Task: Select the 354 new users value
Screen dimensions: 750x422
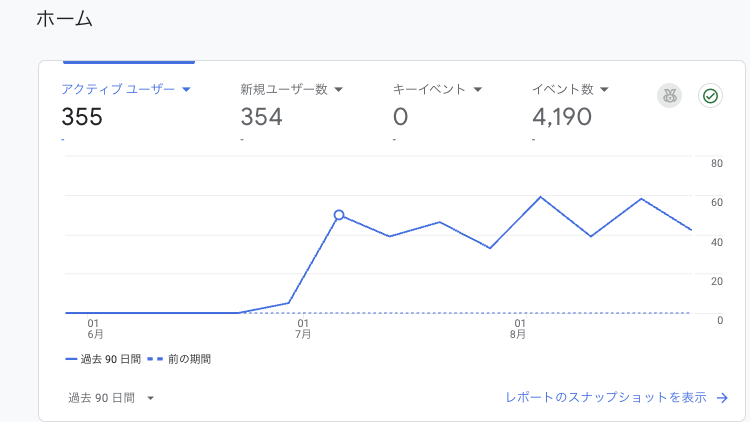Action: (261, 117)
